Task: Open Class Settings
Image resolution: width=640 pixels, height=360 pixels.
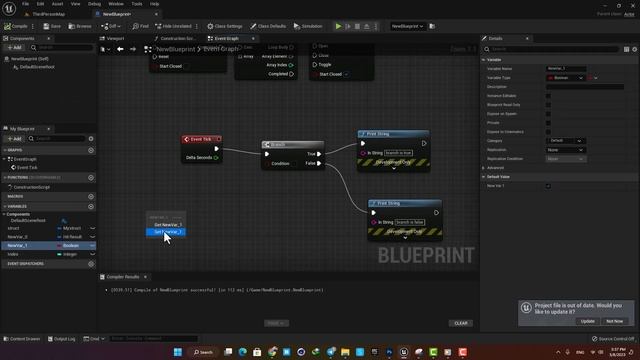Action: (224, 26)
